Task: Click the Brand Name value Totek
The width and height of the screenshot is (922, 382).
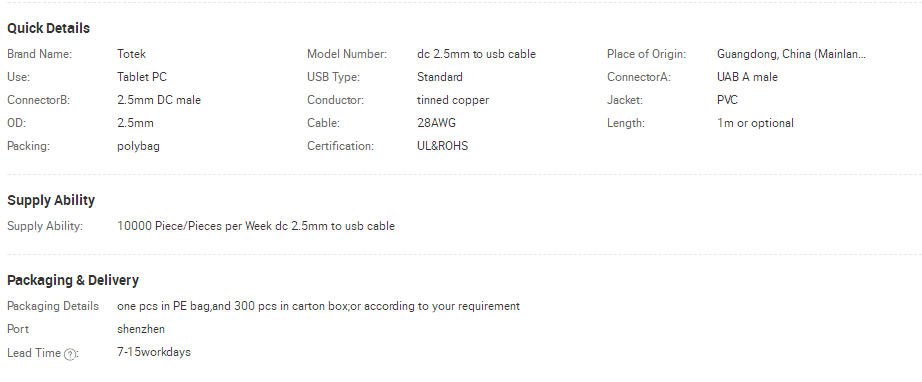Action: coord(131,54)
